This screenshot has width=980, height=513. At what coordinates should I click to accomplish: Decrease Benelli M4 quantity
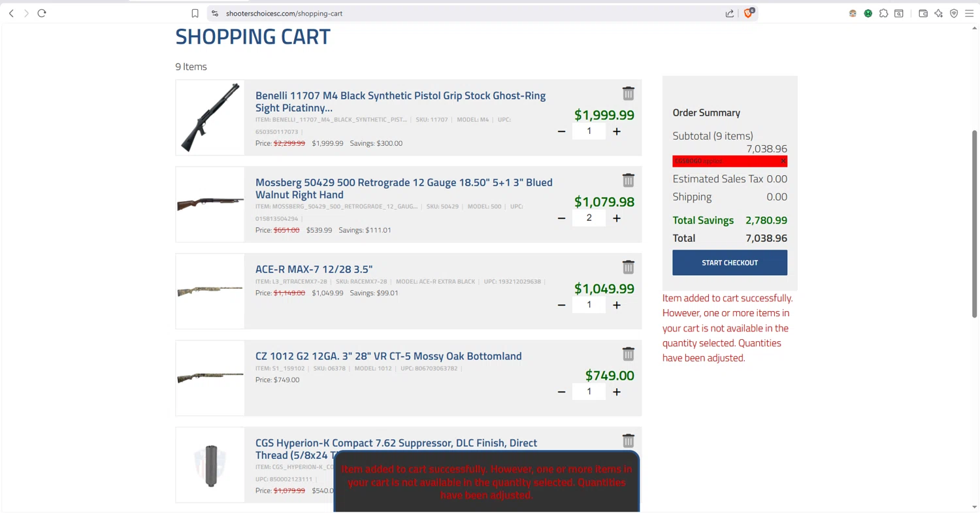pos(561,131)
